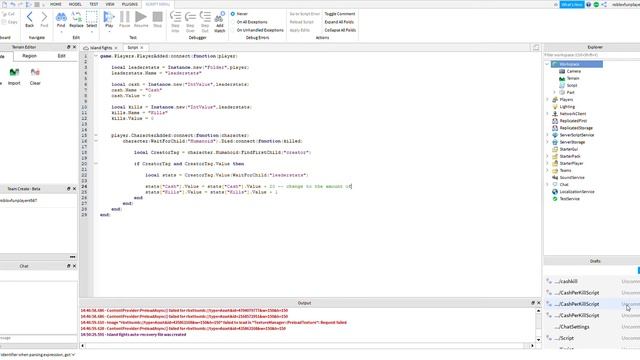Click Reload Script action
The width and height of the screenshot is (640, 360).
point(302,22)
